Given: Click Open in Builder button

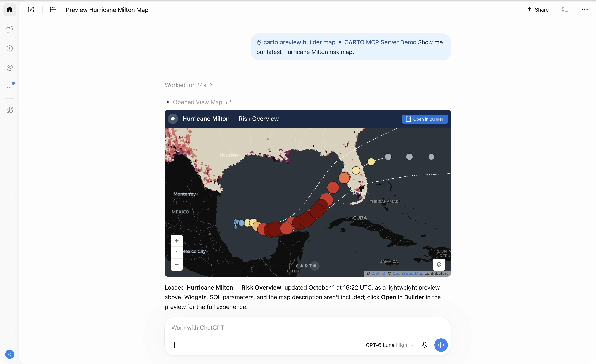Looking at the screenshot, I should coord(425,119).
